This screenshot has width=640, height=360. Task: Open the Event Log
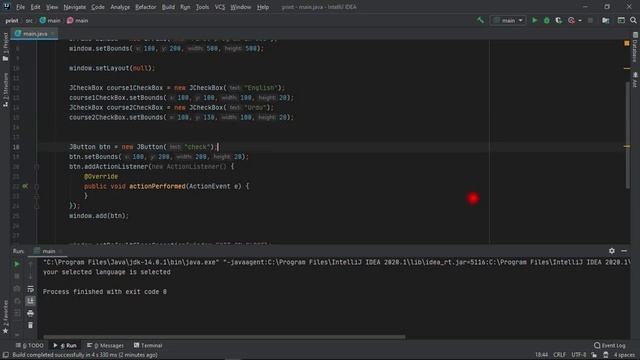point(610,345)
